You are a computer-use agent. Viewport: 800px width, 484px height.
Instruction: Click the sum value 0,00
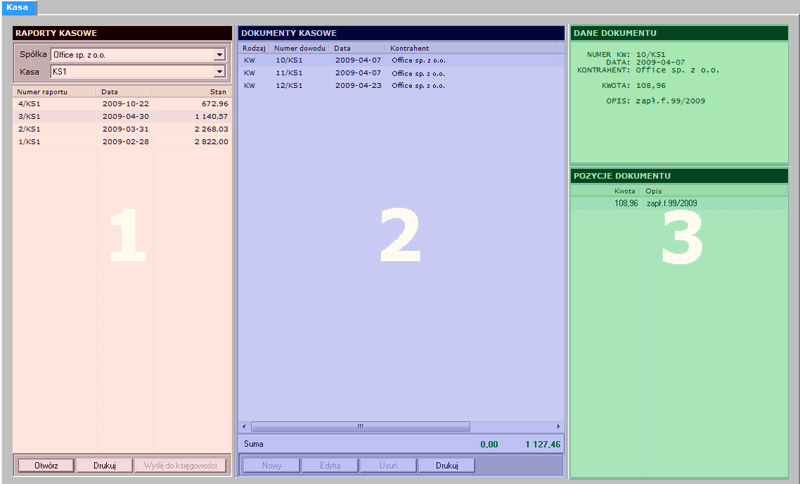tap(489, 444)
